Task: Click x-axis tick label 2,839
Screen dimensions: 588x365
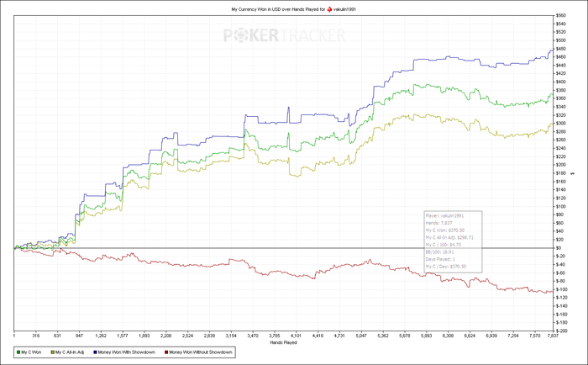Action: coord(209,336)
